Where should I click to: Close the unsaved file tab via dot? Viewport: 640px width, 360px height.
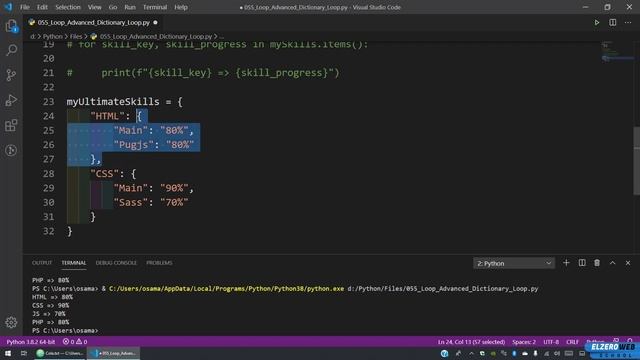tap(155, 22)
